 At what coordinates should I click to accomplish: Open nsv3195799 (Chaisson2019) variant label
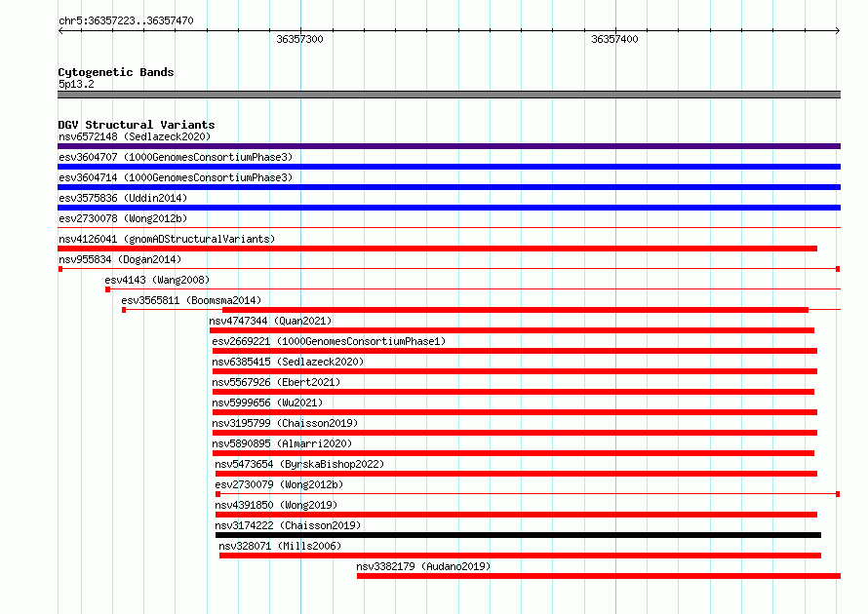click(x=285, y=423)
